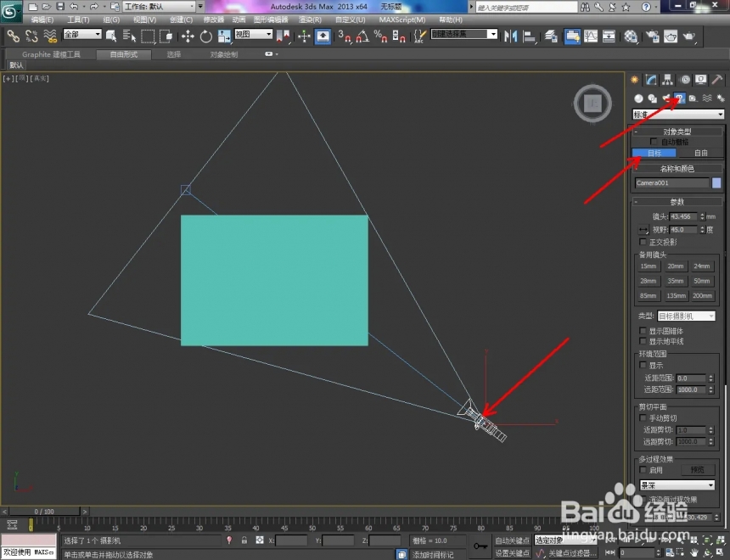Viewport: 730px width, 560px height.
Task: Enable the 手动剪切 checkbox
Action: tap(643, 417)
